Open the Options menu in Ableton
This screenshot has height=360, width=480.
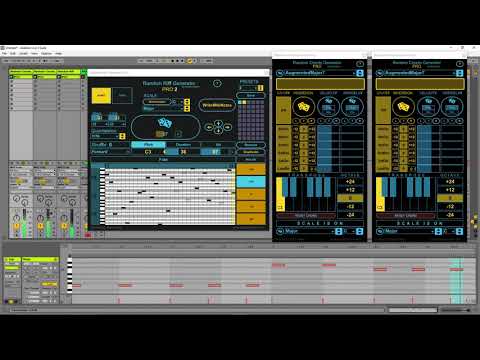[46, 53]
